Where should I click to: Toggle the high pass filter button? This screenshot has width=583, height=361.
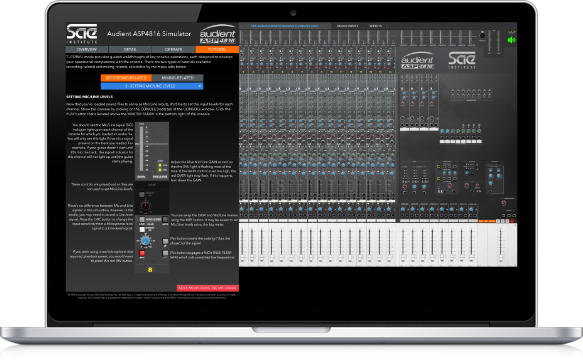tap(165, 253)
